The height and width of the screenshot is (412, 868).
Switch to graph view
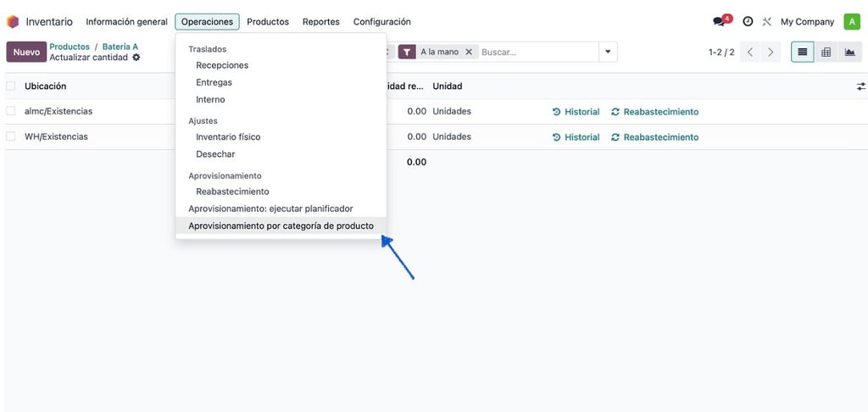[849, 52]
